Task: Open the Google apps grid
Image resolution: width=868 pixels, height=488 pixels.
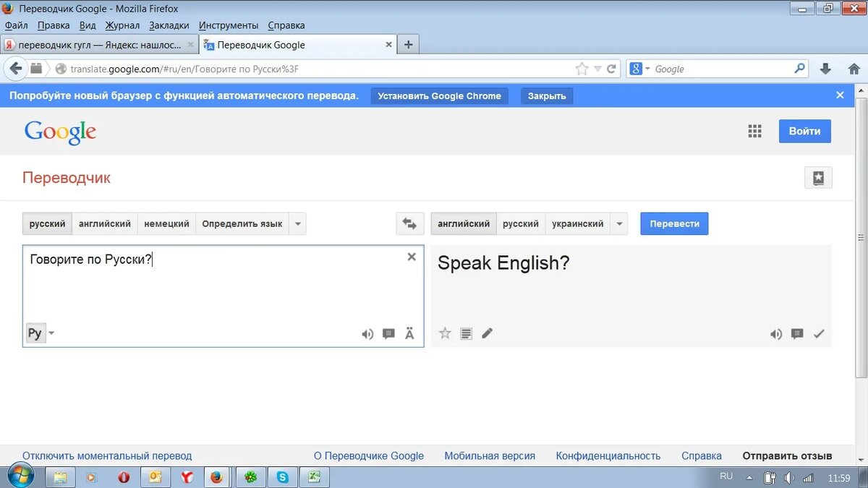Action: pyautogui.click(x=755, y=131)
